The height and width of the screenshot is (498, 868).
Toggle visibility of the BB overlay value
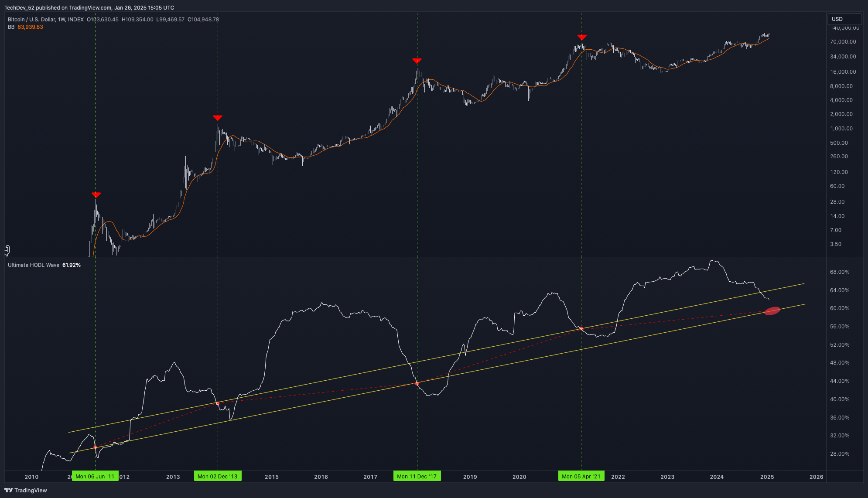29,27
